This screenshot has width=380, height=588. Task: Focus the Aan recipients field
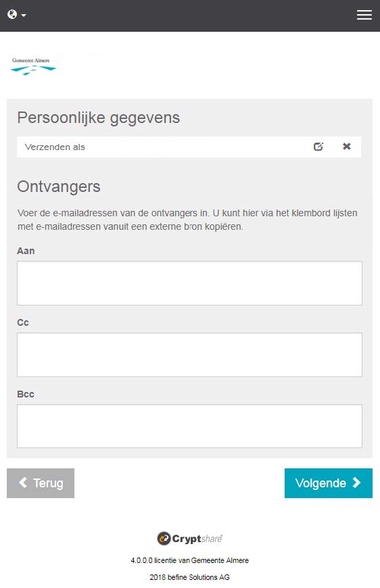click(x=189, y=283)
